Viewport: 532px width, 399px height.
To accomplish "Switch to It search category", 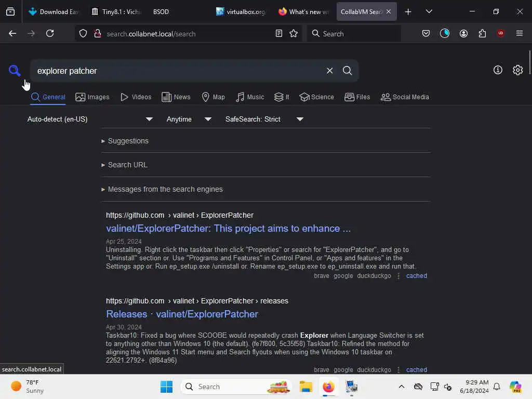I will [x=282, y=97].
